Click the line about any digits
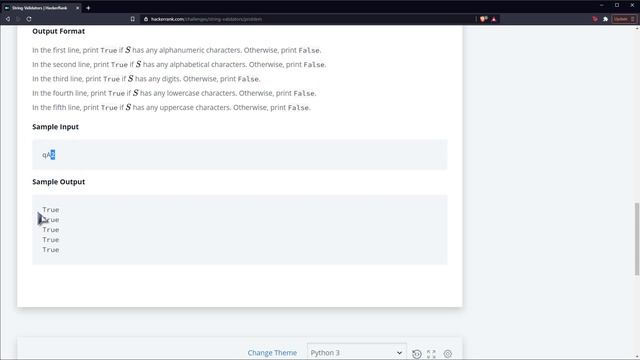Screen dimensions: 640x360 click(x=146, y=79)
